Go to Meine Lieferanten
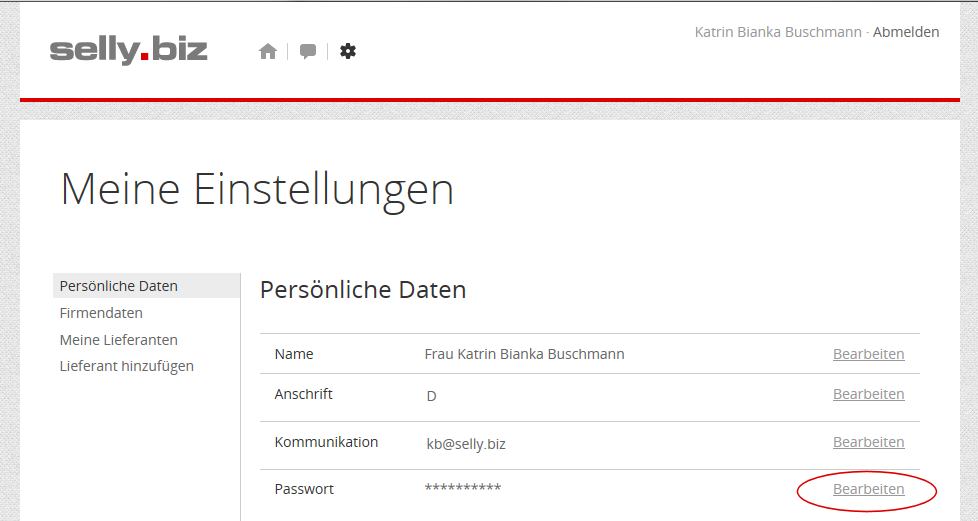 click(119, 340)
